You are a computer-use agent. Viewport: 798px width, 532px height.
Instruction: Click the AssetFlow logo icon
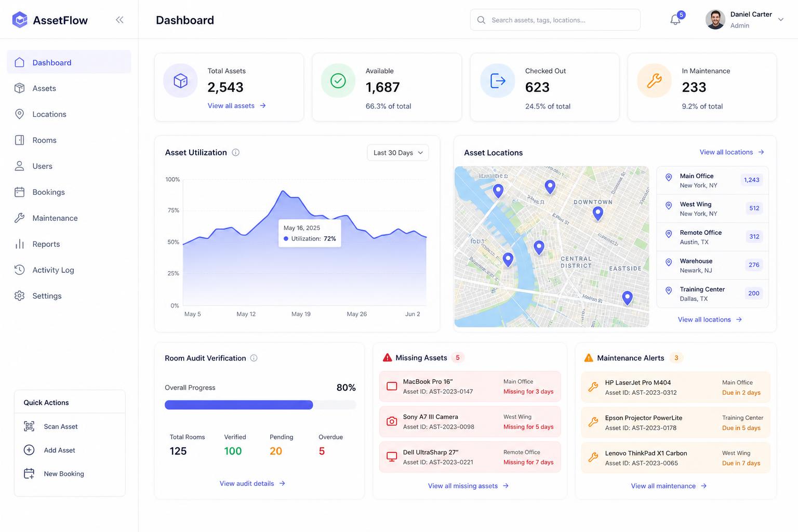20,20
